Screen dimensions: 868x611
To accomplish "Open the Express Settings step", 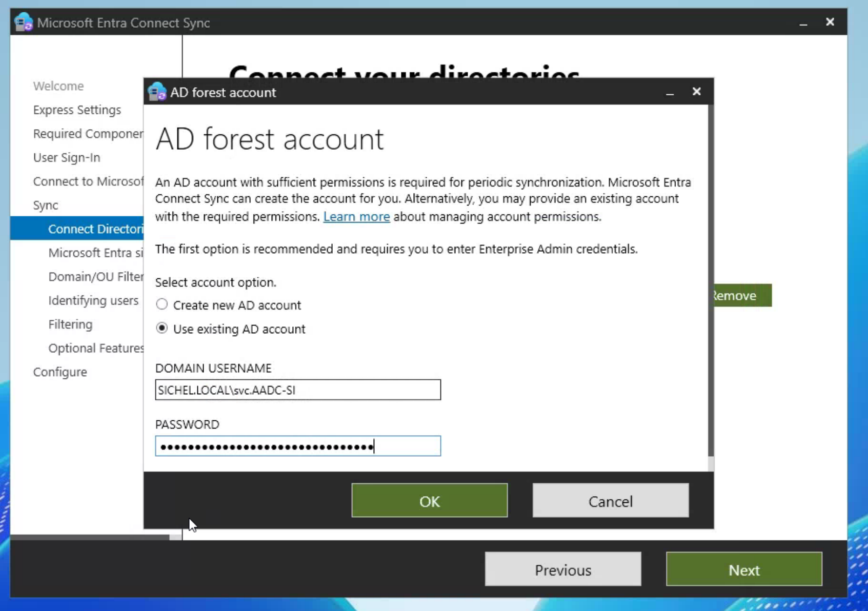I will 77,110.
